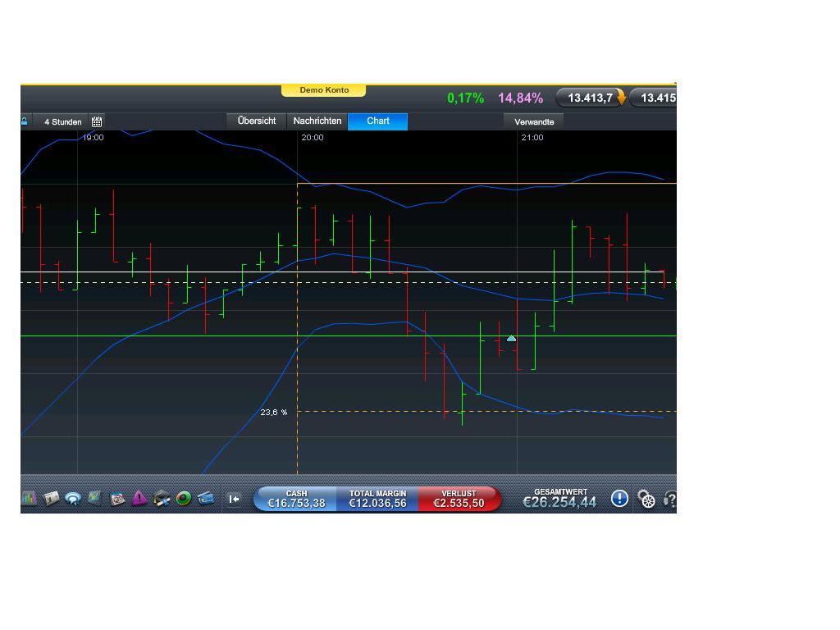
Task: Open the newspaper news icon
Action: tap(52, 499)
